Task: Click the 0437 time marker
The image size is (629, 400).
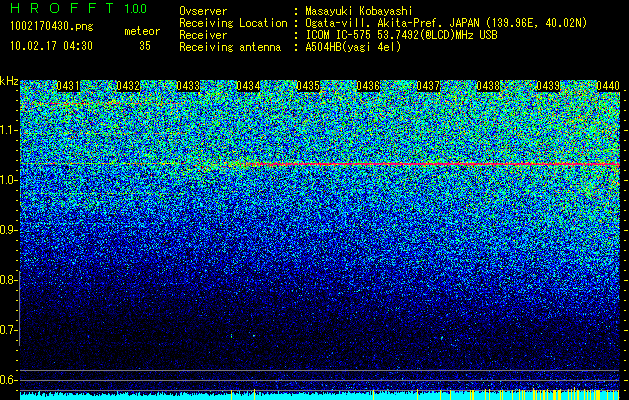Action: pyautogui.click(x=428, y=86)
